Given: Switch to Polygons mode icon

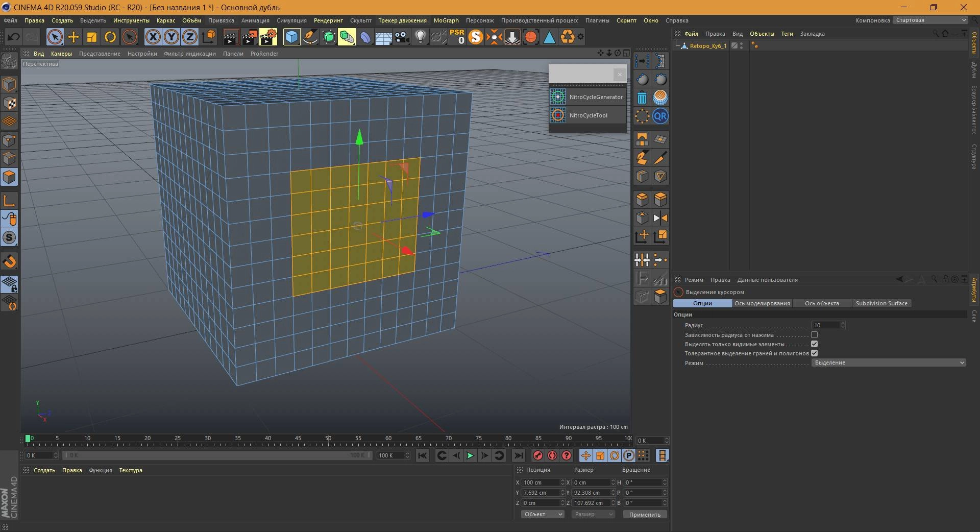Looking at the screenshot, I should (9, 177).
